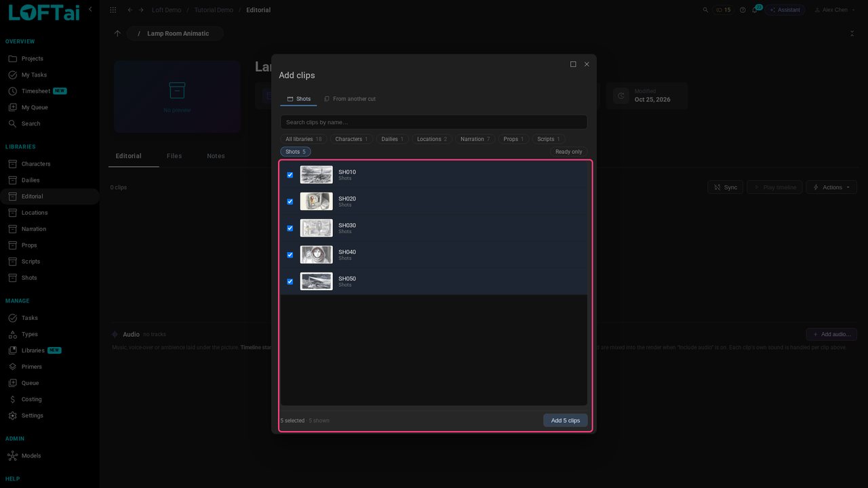Open the Dailies library icon
Image resolution: width=868 pixels, height=488 pixels.
(12, 180)
